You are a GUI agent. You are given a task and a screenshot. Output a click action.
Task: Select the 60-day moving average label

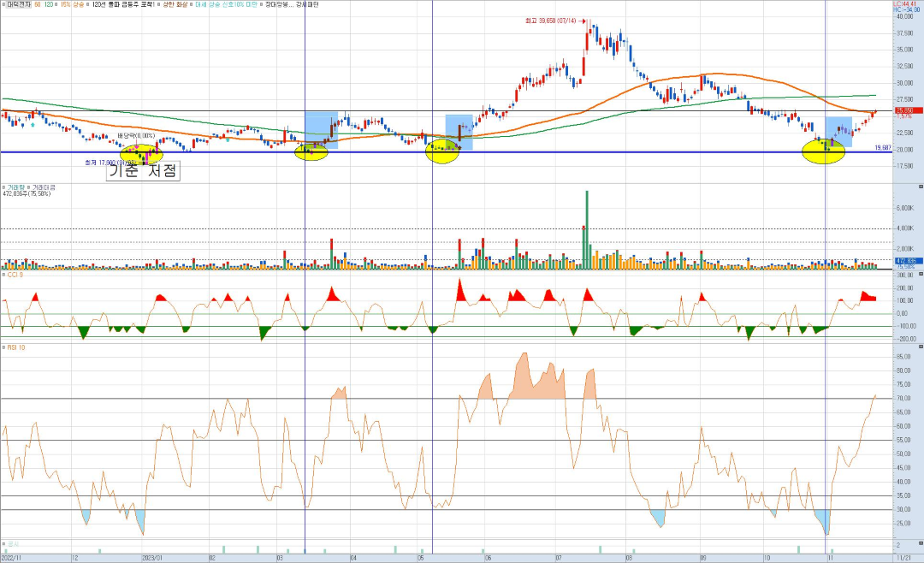pos(38,4)
